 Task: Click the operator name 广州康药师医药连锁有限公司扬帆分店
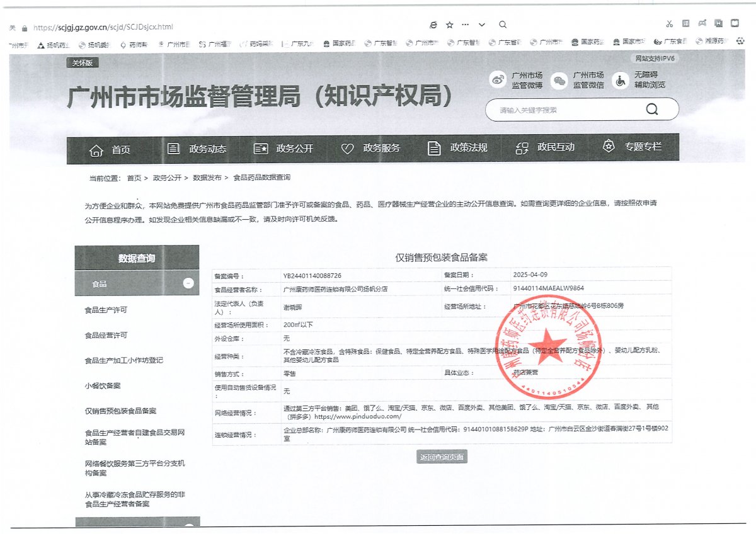coord(336,289)
